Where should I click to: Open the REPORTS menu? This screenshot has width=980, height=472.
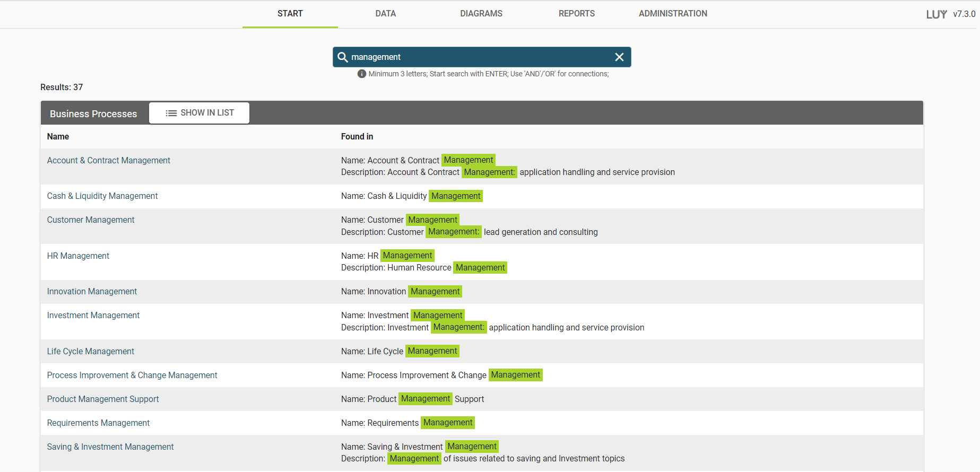coord(576,14)
